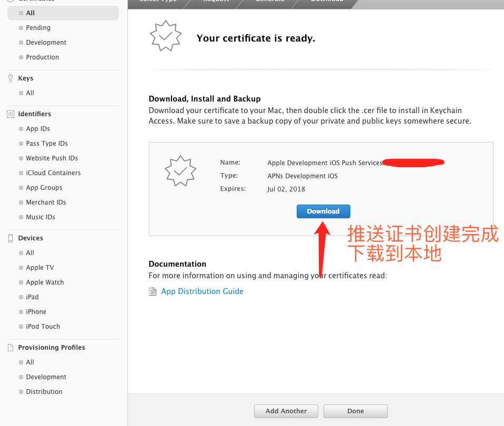Select All under Devices

click(x=30, y=253)
